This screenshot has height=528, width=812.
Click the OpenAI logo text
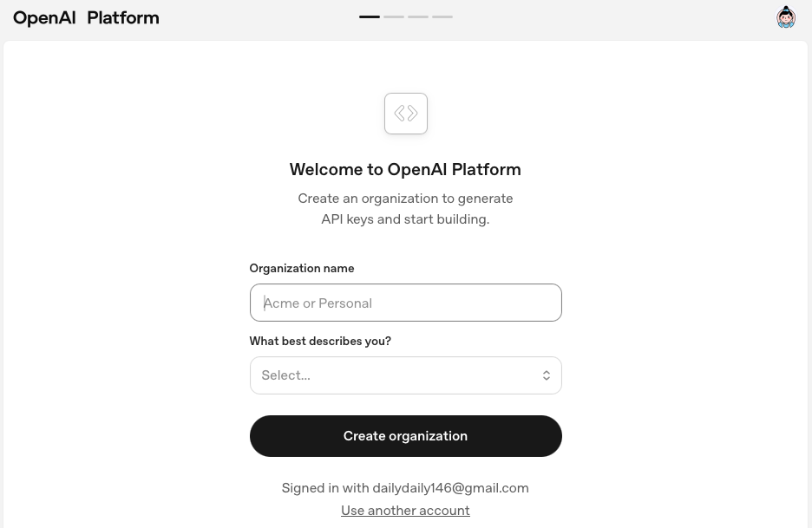click(x=44, y=17)
